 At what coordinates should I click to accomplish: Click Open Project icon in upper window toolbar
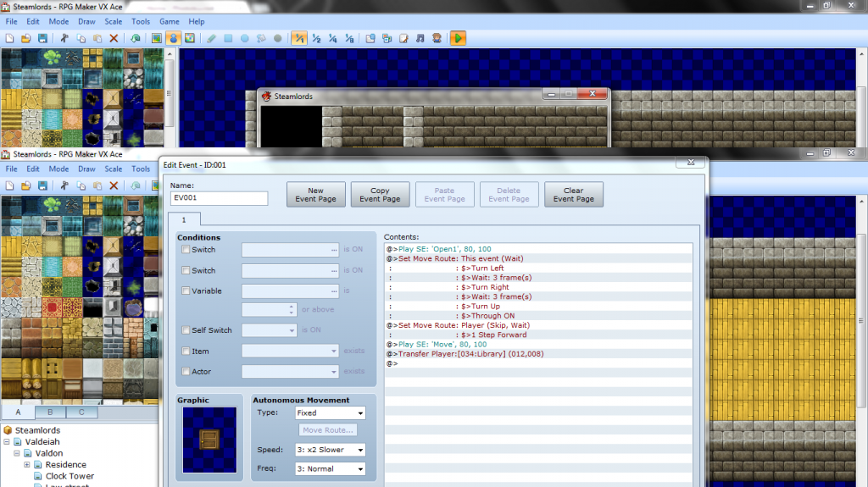point(25,38)
